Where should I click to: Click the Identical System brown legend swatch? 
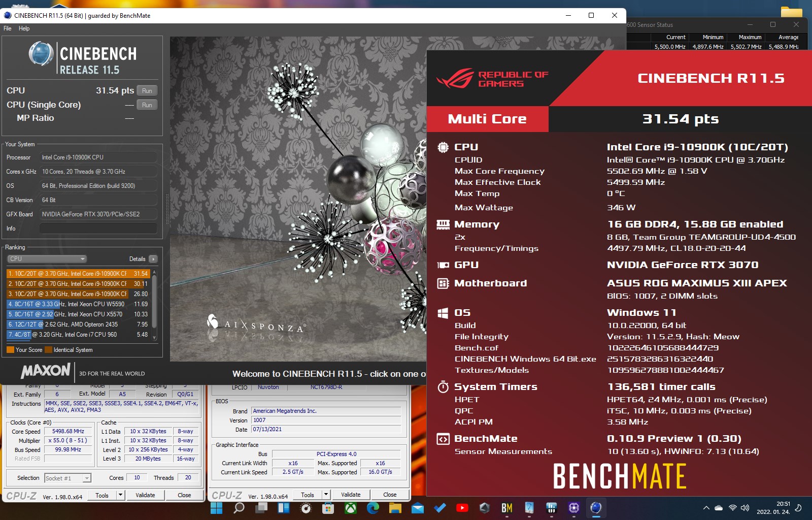[x=48, y=350]
